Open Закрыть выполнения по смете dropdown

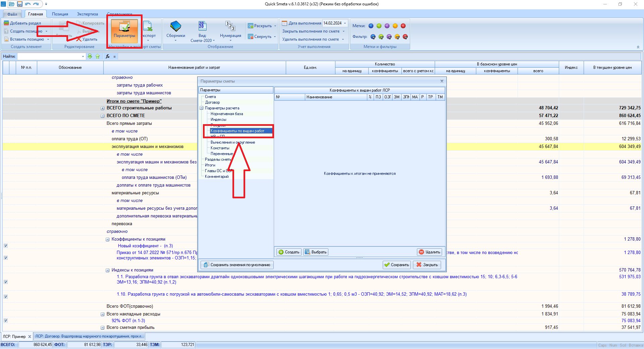pyautogui.click(x=343, y=31)
